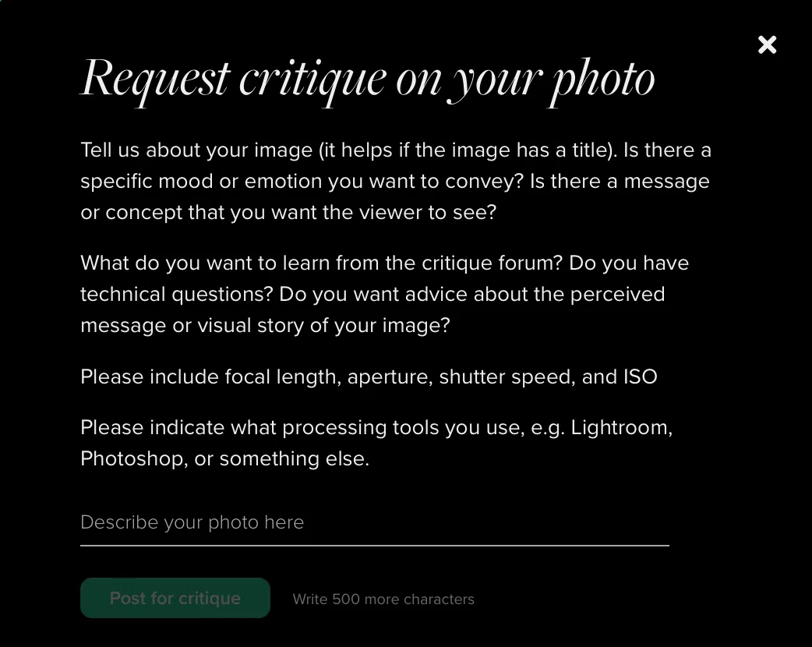Click the 'Tell us about your image' paragraph
Viewport: 812px width, 647px height.
396,181
